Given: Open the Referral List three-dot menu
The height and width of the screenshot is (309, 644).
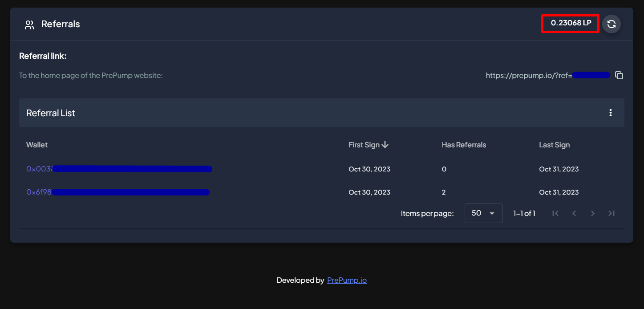Looking at the screenshot, I should coord(611,113).
